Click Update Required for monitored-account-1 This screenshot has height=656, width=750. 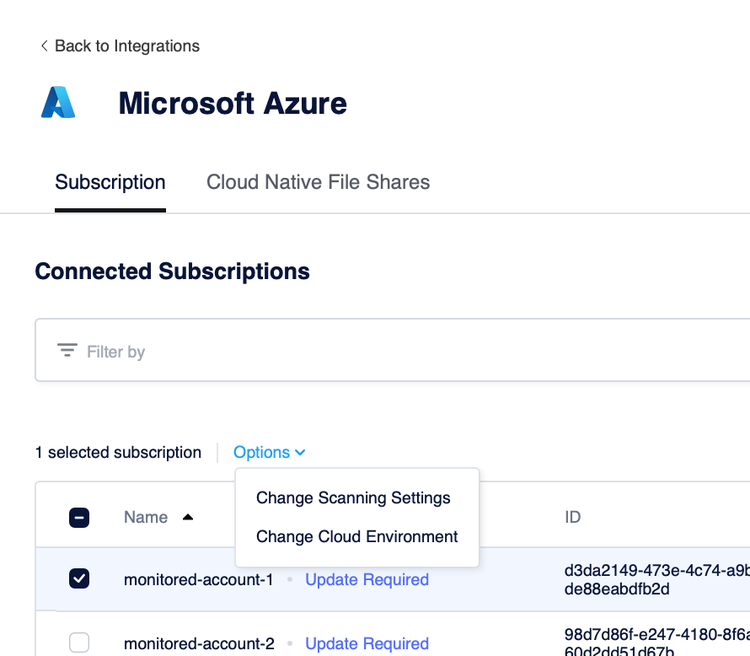367,579
